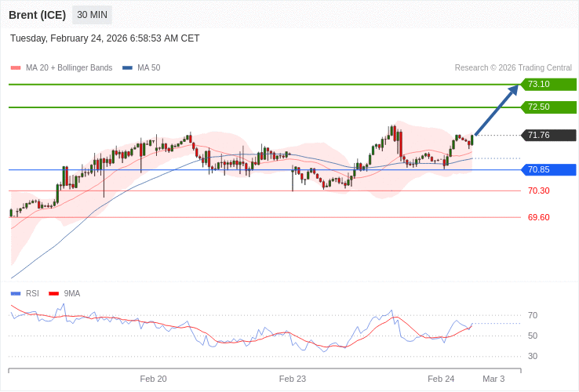Click the 70.30 red support level label

[x=538, y=191]
